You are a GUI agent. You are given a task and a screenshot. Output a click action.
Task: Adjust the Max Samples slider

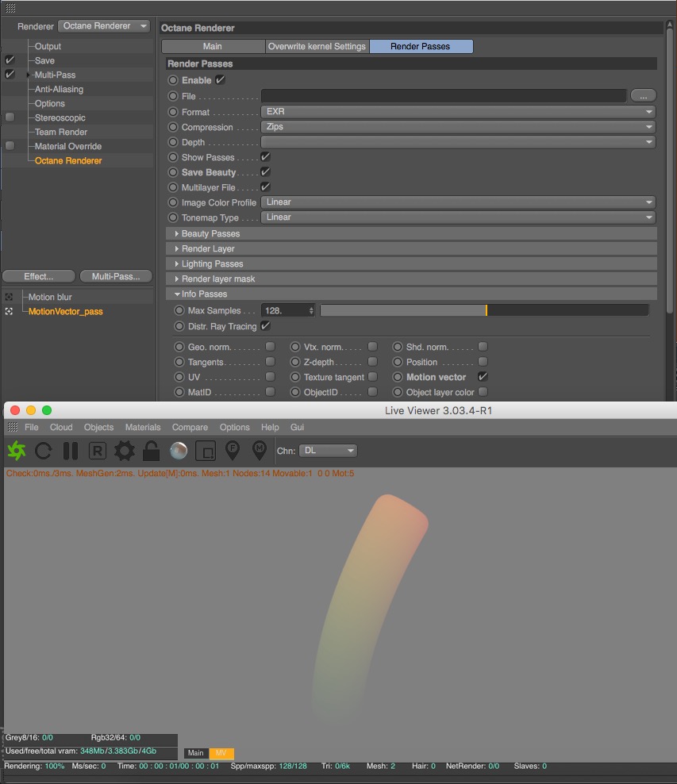click(484, 310)
